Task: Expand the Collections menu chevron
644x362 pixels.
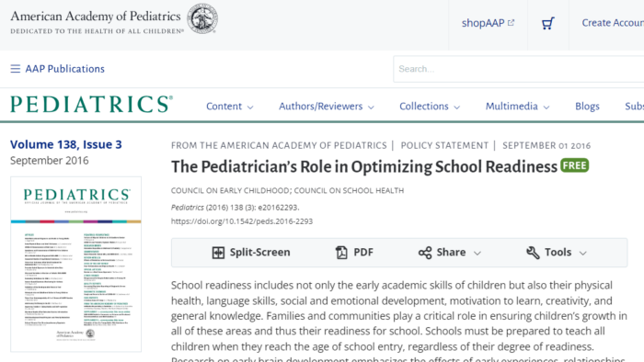Action: point(456,107)
